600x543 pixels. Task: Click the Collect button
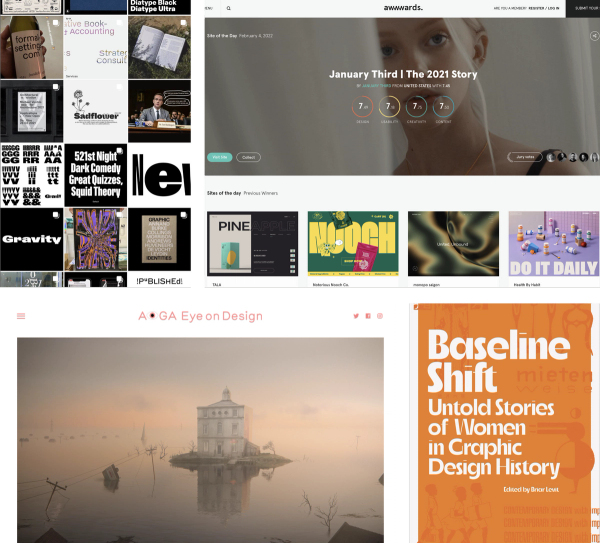[248, 157]
